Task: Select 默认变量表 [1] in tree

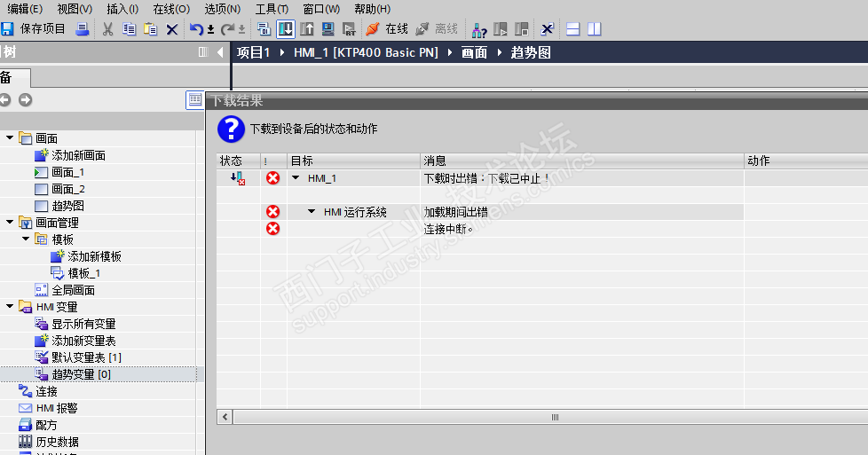Action: pyautogui.click(x=86, y=357)
